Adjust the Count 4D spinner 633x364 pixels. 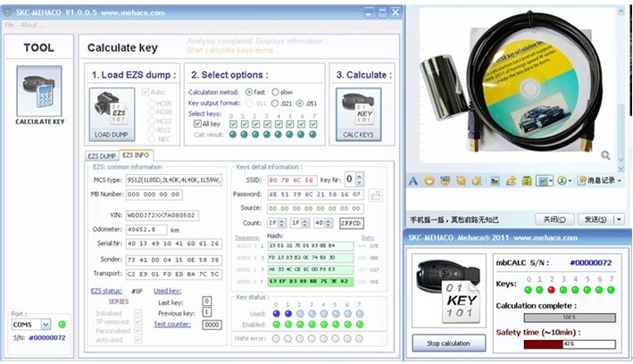pyautogui.click(x=329, y=223)
